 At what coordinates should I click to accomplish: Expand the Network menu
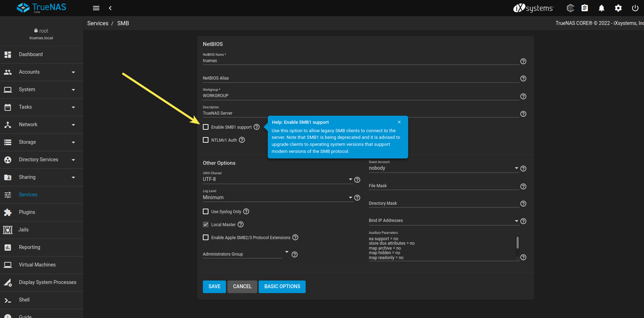[41, 124]
